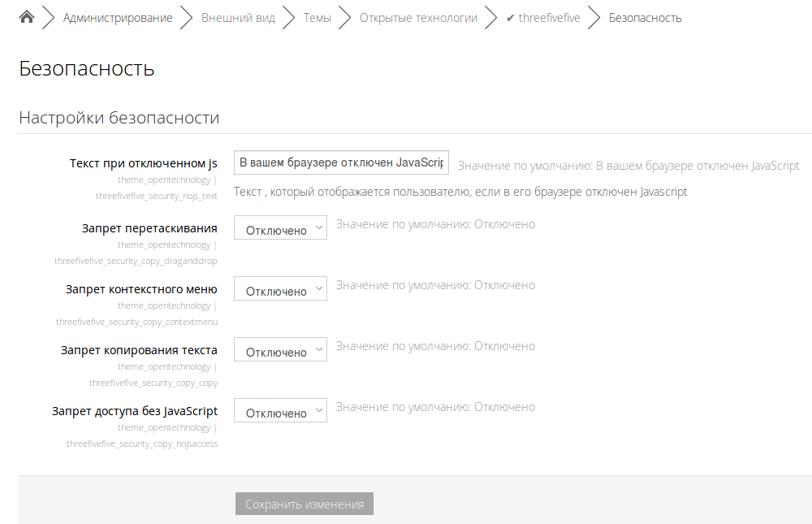This screenshot has width=812, height=524.
Task: Click the Текст при отключенном js label
Action: coord(143,163)
